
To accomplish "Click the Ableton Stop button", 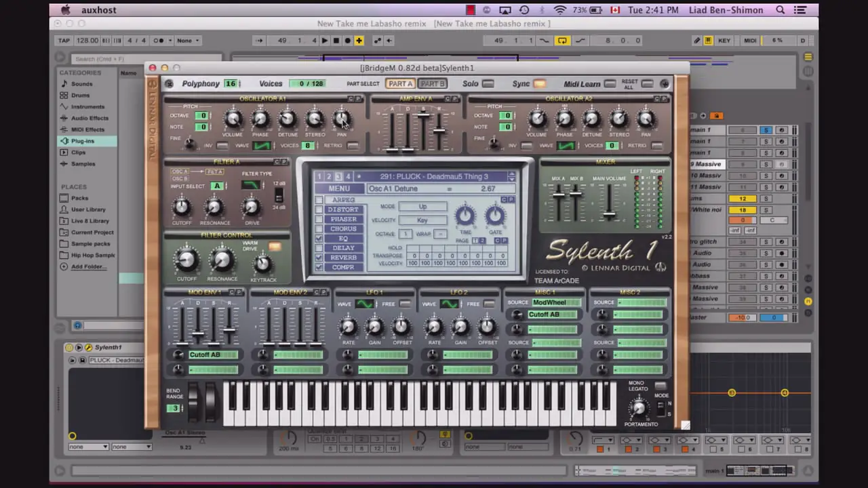I will point(336,41).
